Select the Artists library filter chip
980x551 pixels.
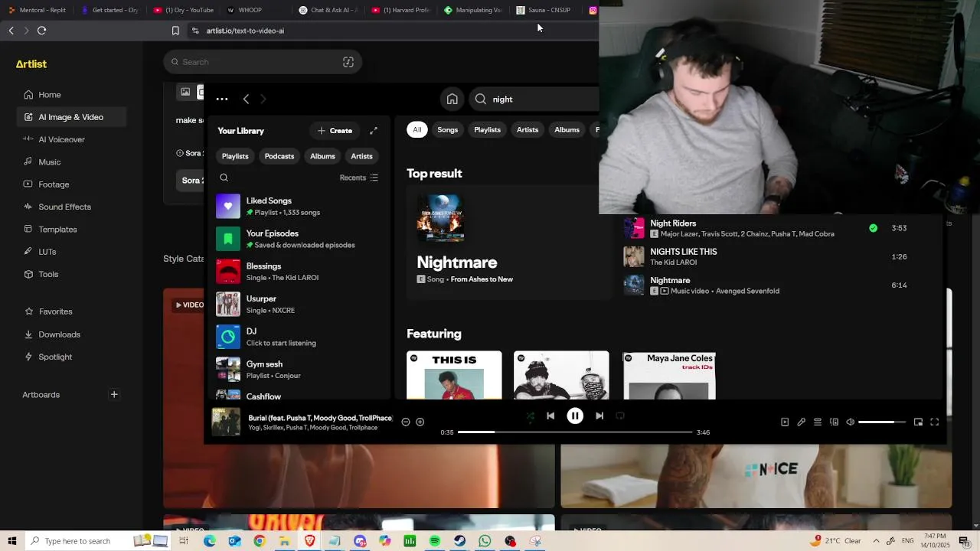361,156
